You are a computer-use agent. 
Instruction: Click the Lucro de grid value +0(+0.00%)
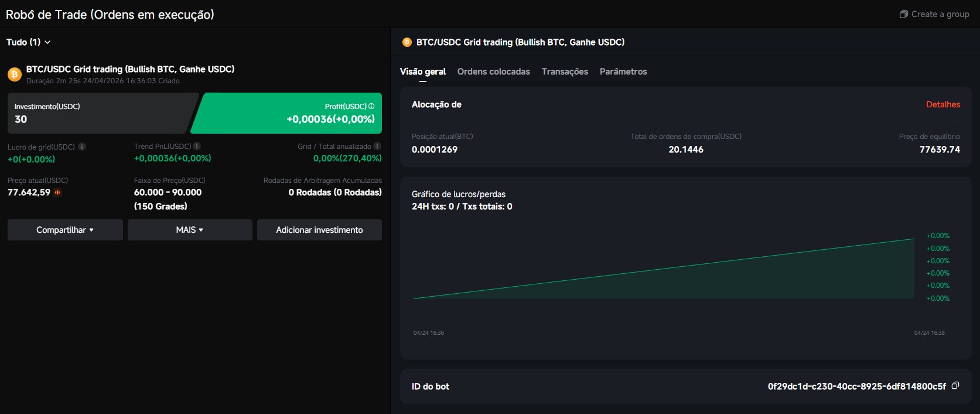tap(31, 159)
